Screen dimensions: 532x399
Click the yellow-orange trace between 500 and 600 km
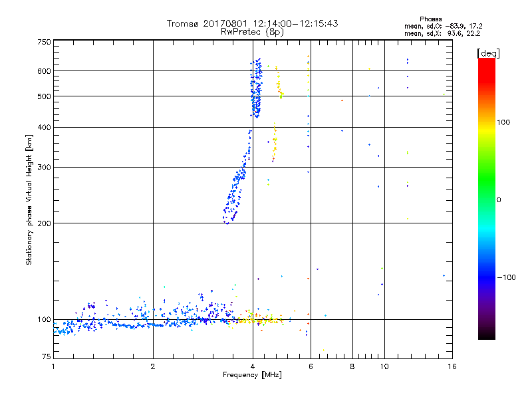click(279, 82)
